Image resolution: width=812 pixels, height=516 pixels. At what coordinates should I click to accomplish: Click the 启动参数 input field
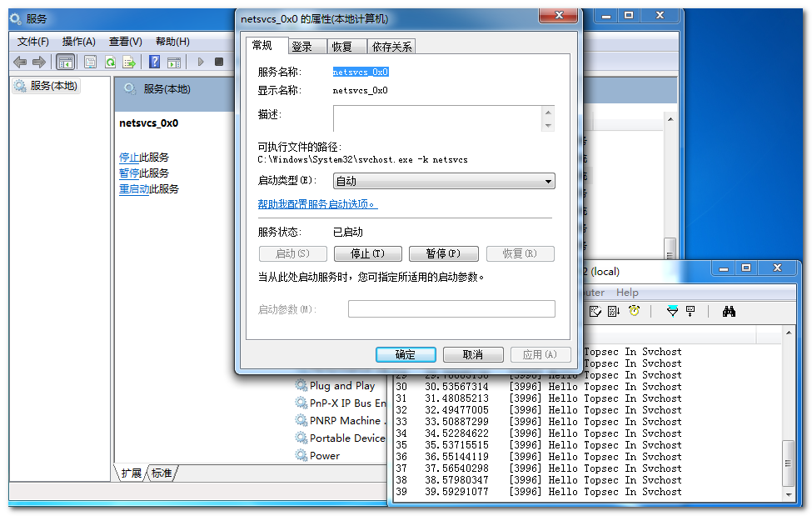(451, 309)
